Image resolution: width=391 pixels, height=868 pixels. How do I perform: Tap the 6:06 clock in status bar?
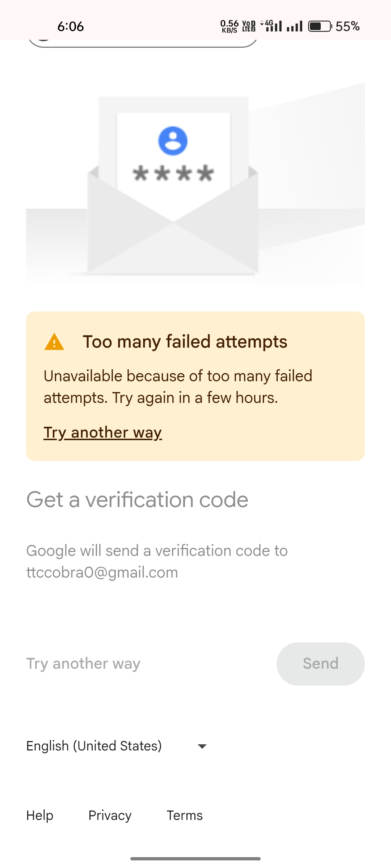(71, 26)
